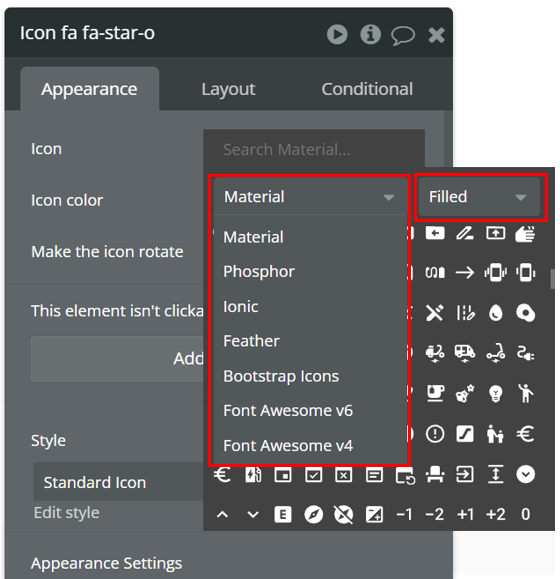Open the comment speech bubble icon
The image size is (560, 579).
tap(403, 35)
